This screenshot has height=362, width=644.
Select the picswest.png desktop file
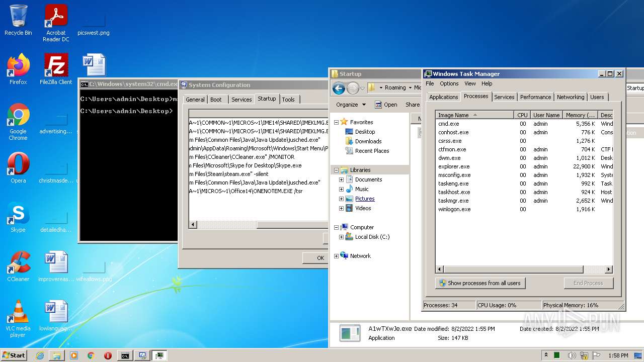coord(94,23)
